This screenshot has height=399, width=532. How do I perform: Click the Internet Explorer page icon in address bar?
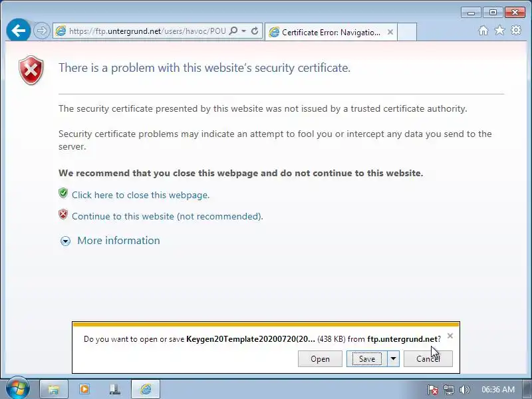(61, 31)
